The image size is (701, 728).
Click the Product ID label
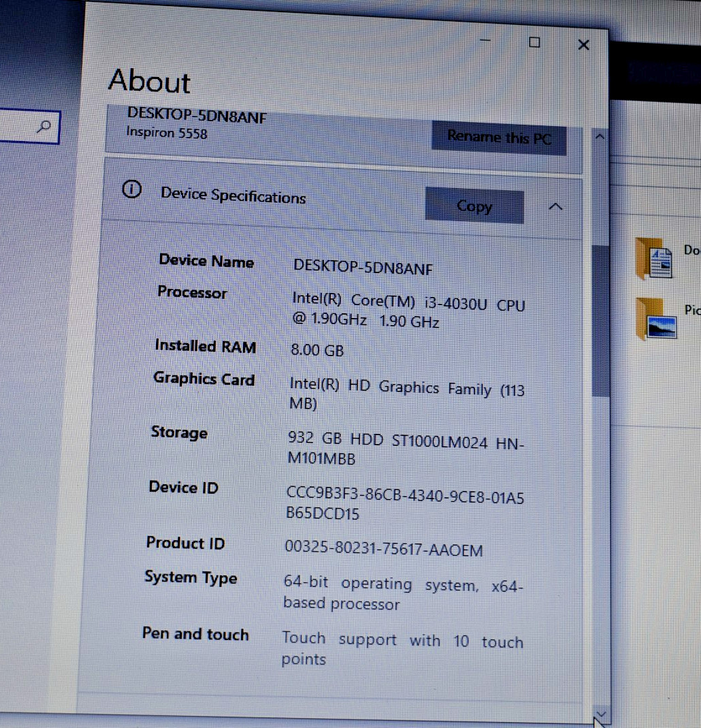[x=185, y=543]
